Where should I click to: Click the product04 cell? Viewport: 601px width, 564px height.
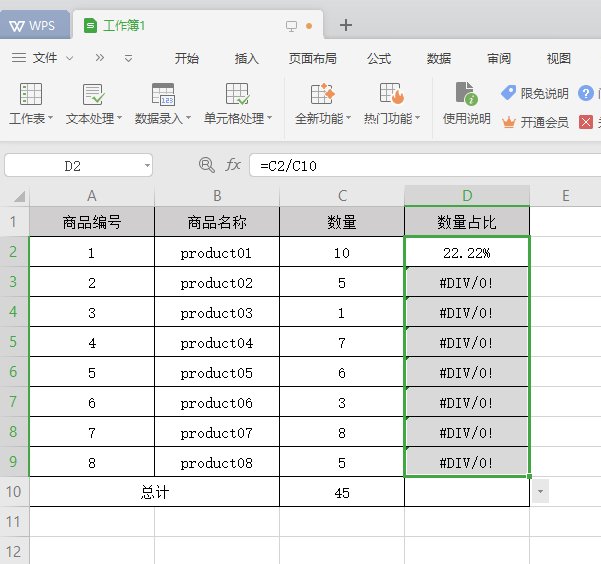(217, 342)
